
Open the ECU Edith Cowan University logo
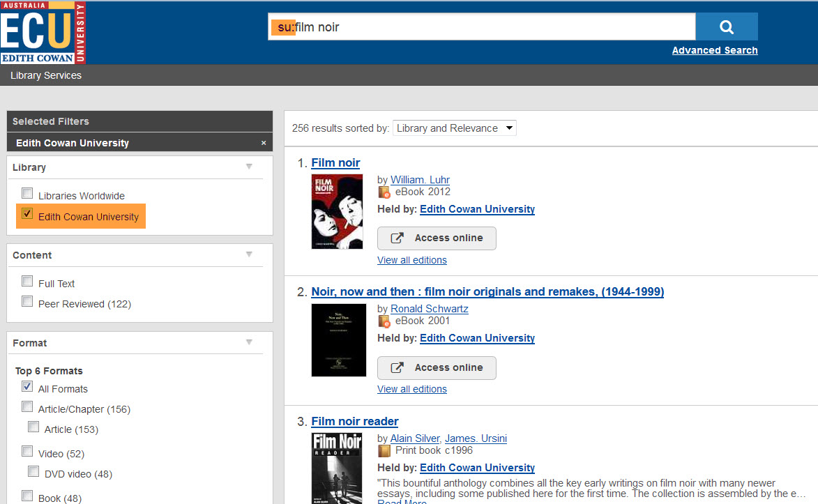(43, 32)
